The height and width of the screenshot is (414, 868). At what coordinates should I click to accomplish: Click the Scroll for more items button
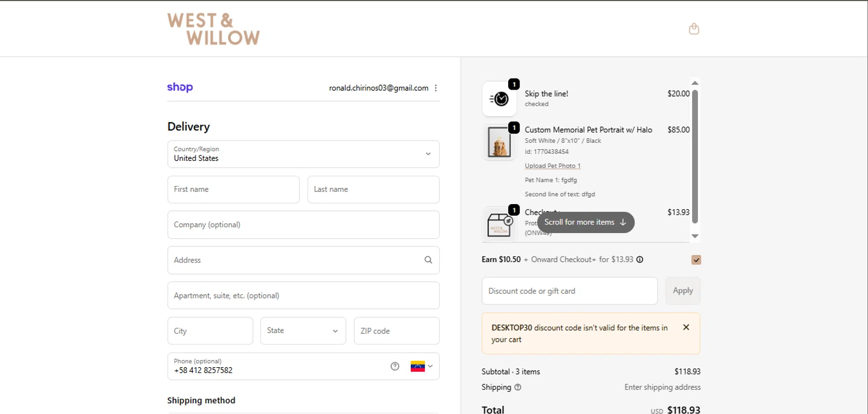[586, 222]
